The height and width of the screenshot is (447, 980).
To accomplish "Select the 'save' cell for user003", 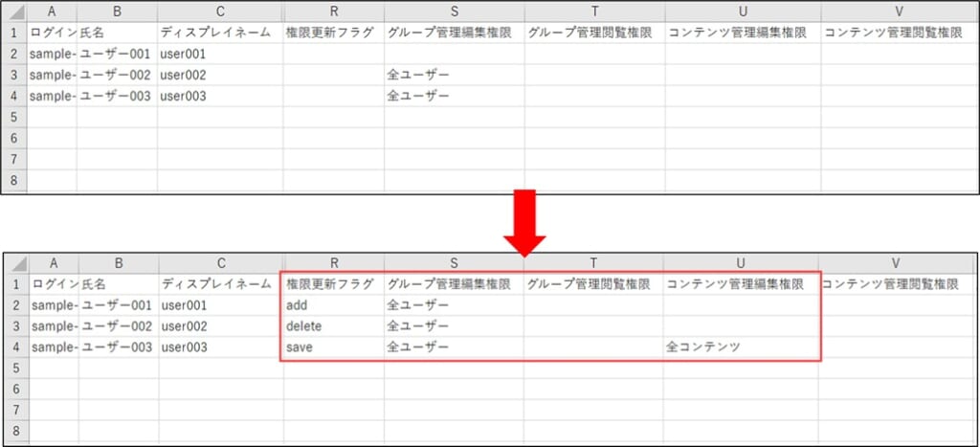I will pyautogui.click(x=334, y=346).
